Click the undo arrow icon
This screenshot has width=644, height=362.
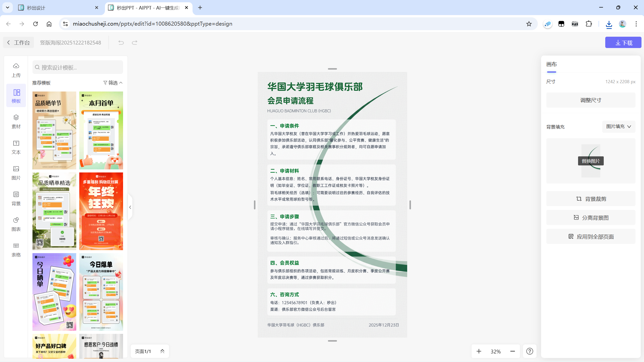pos(121,42)
